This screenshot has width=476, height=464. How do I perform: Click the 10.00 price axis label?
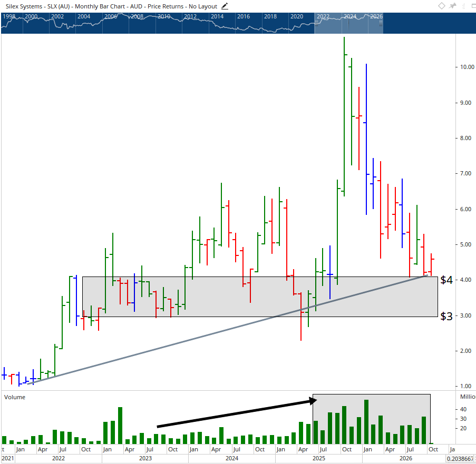tap(467, 67)
